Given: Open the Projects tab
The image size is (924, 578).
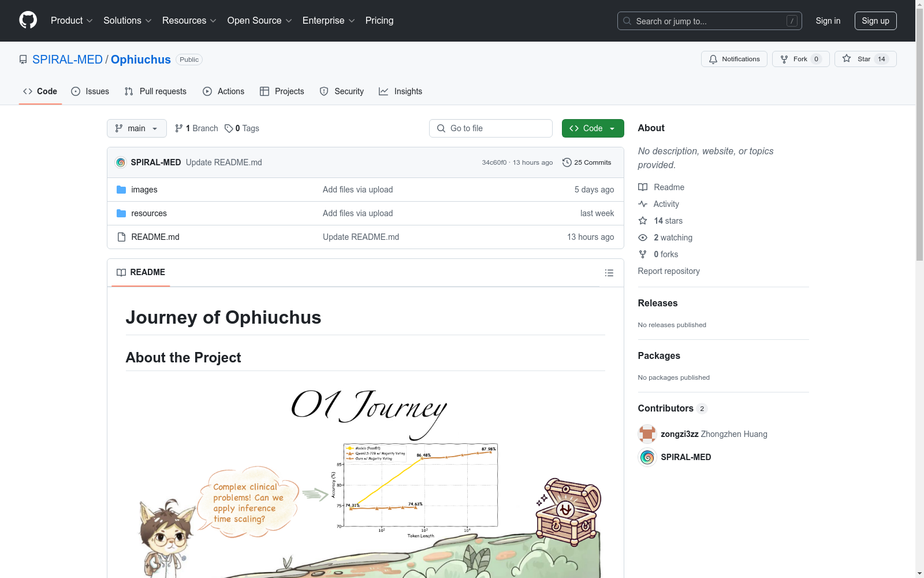Looking at the screenshot, I should (x=282, y=91).
